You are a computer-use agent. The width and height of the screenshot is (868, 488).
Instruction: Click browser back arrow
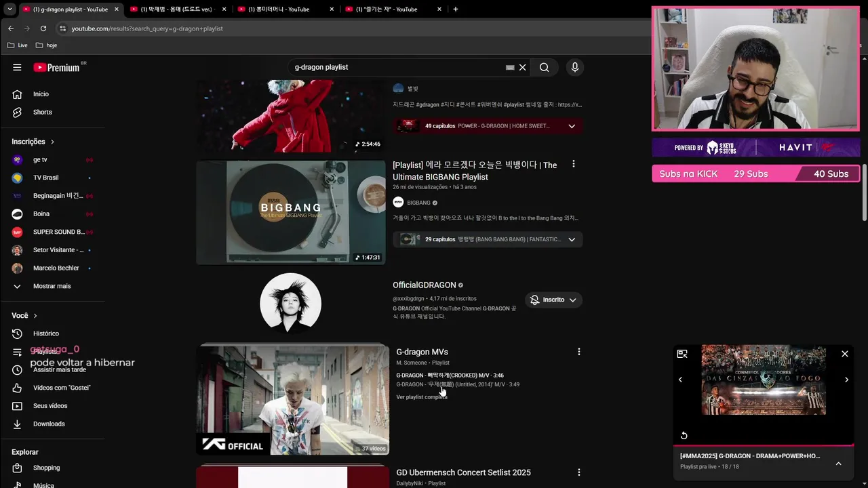coord(10,28)
